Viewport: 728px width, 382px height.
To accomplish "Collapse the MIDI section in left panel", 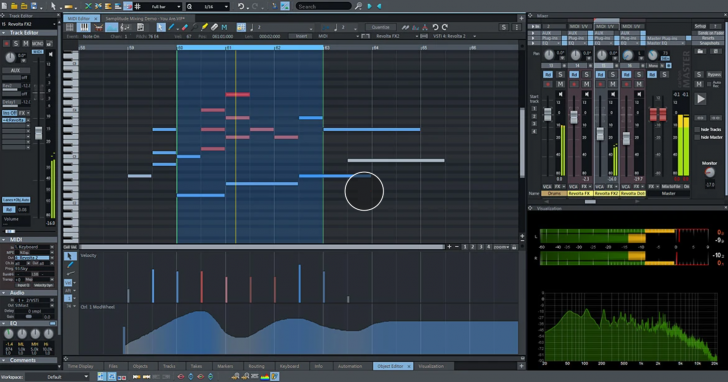I will coord(4,240).
